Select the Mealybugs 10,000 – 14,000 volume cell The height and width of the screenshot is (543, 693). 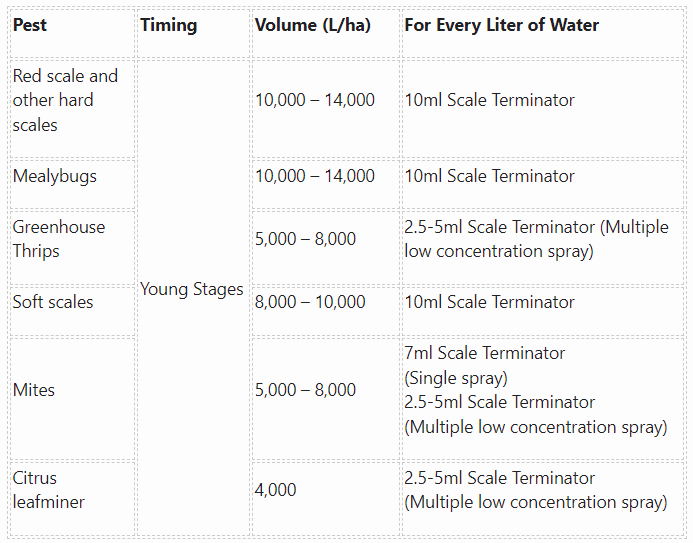[x=325, y=184]
